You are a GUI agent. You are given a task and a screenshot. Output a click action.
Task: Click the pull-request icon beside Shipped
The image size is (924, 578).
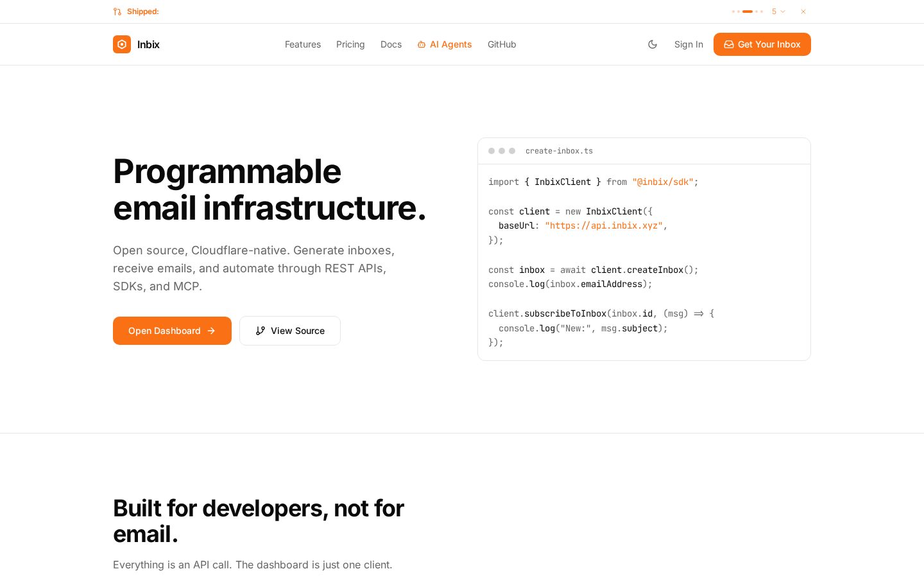[x=117, y=12]
